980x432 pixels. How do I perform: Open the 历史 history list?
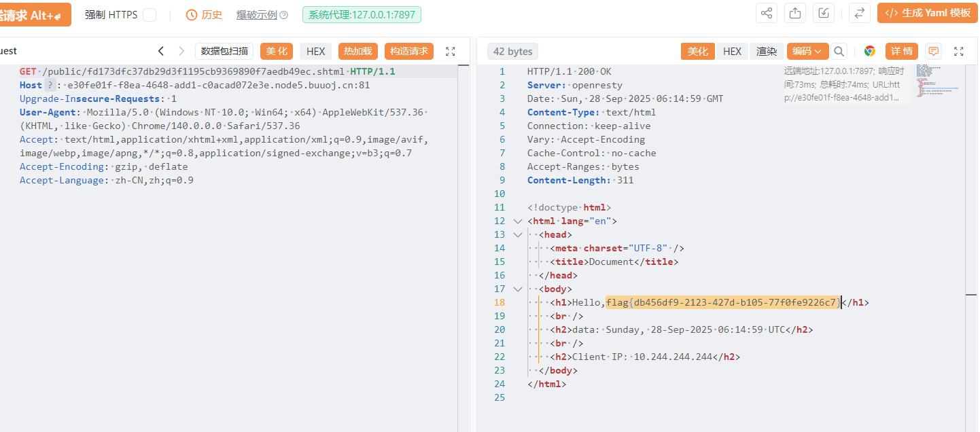pyautogui.click(x=205, y=15)
